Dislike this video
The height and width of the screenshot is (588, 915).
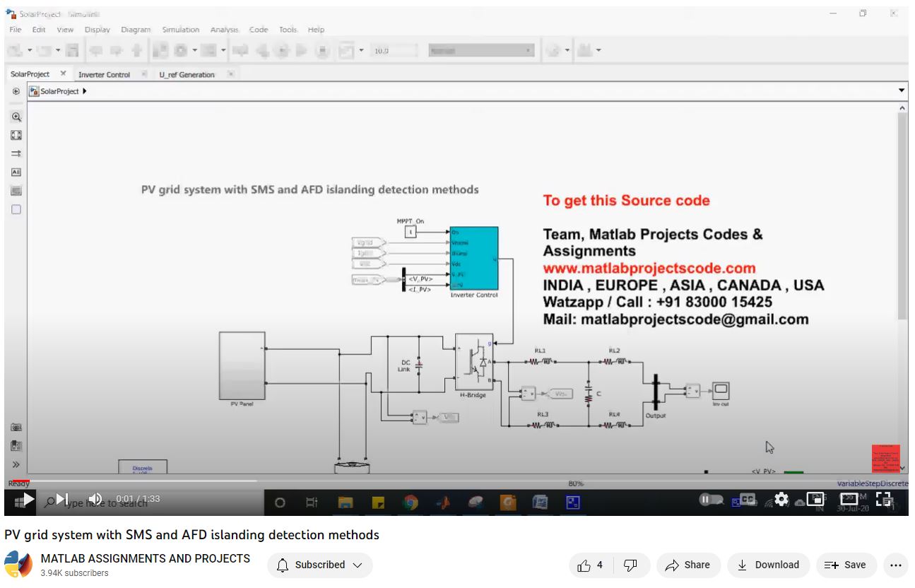pos(630,565)
